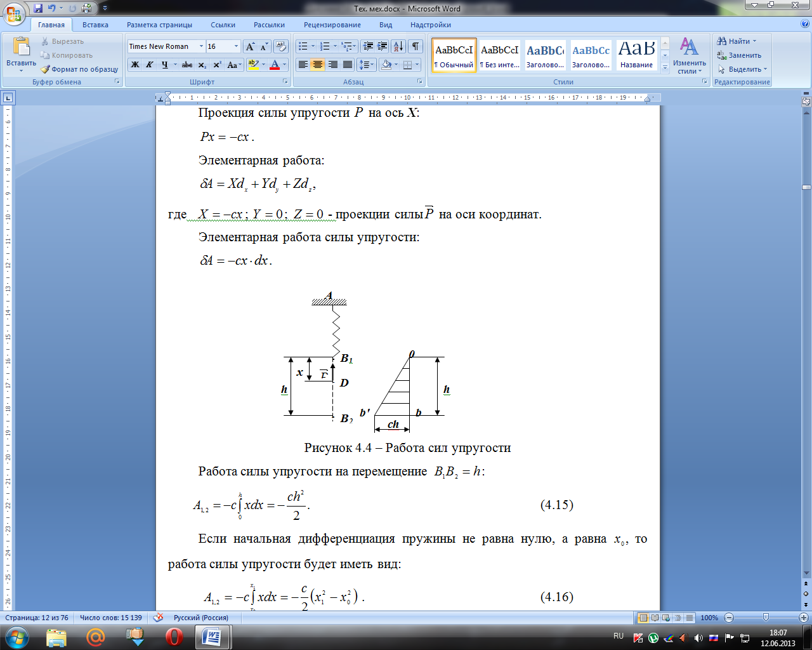Clear formatting with eraser icon
The height and width of the screenshot is (650, 812).
(x=281, y=46)
